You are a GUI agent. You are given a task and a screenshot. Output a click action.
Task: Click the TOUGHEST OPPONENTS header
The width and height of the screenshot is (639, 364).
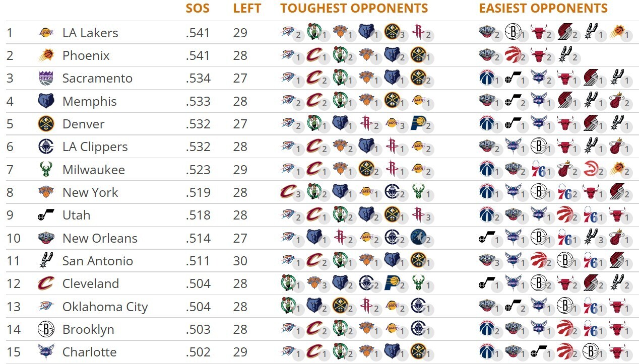(354, 8)
